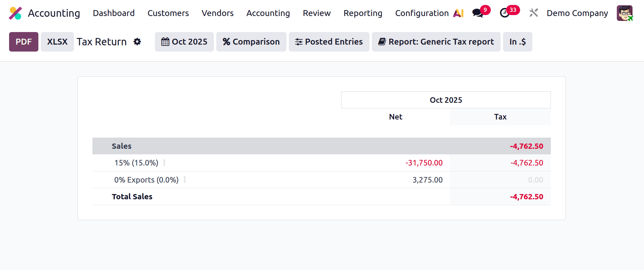Click the 3,275.00 net amount

(427, 180)
